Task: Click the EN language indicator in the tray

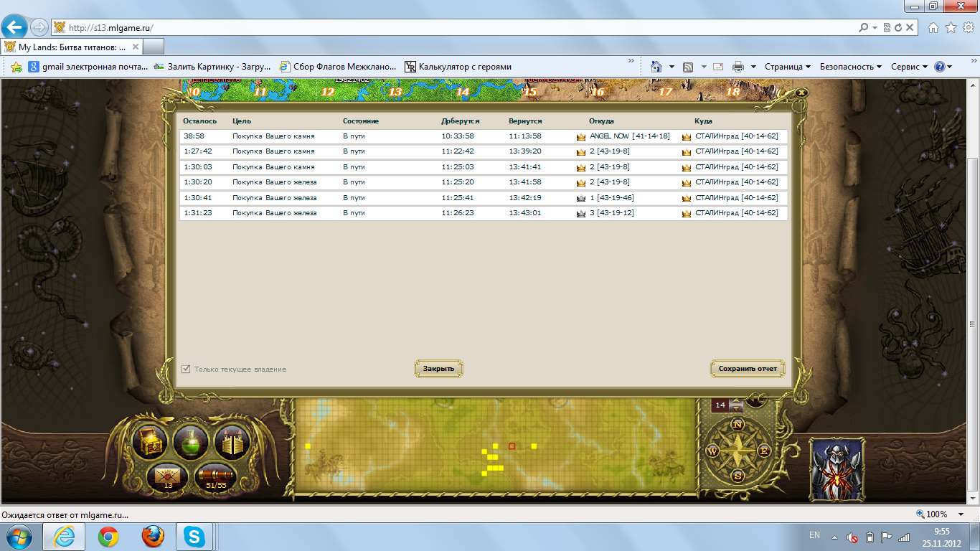Action: pos(814,535)
